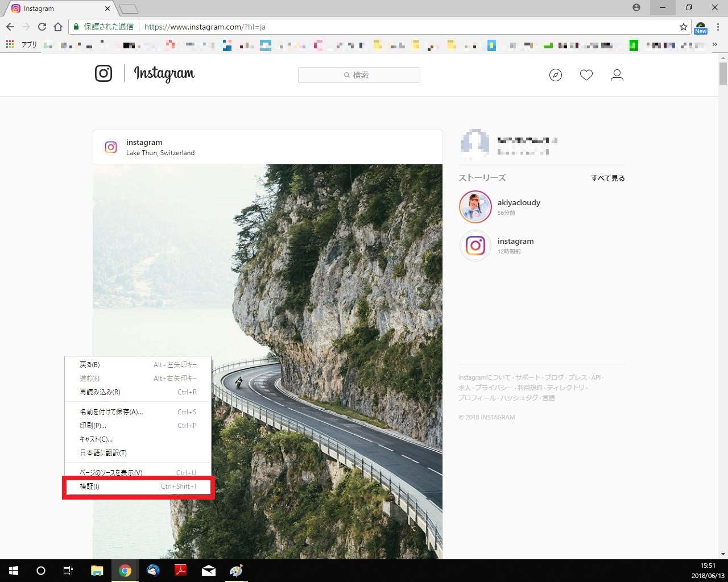
Task: Reload the page with refresh icon
Action: [42, 27]
